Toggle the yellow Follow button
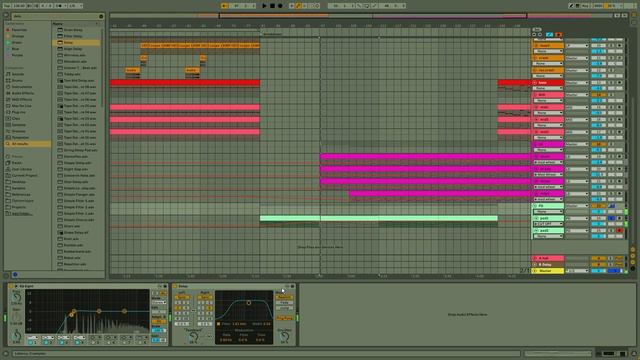This screenshot has width=640, height=360. (224, 6)
